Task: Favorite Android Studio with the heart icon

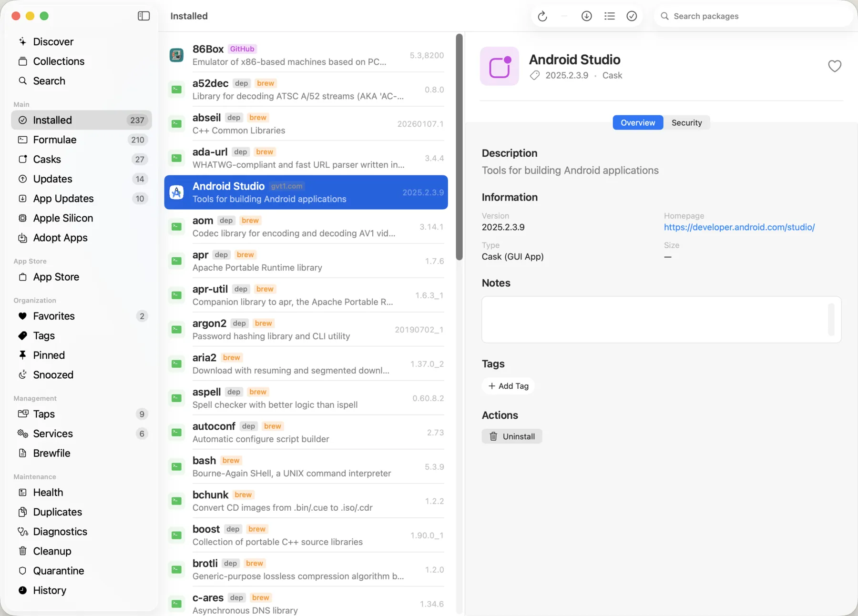Action: click(x=835, y=66)
